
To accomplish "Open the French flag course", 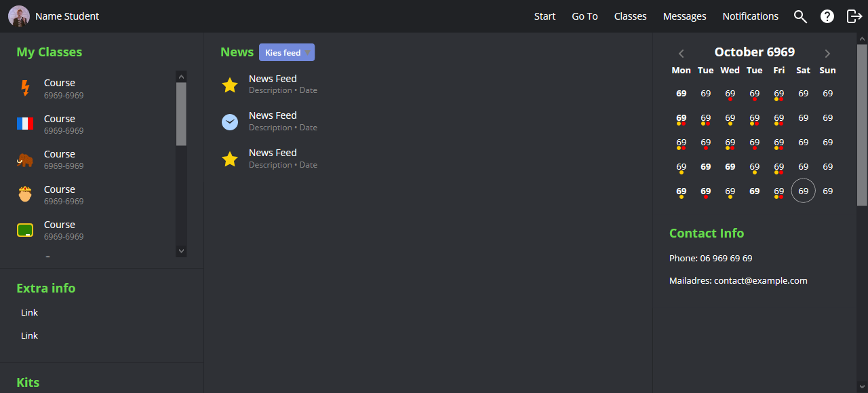I will [25, 124].
